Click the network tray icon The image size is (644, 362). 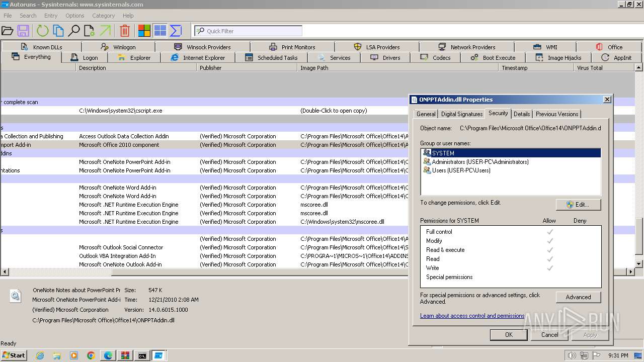584,355
